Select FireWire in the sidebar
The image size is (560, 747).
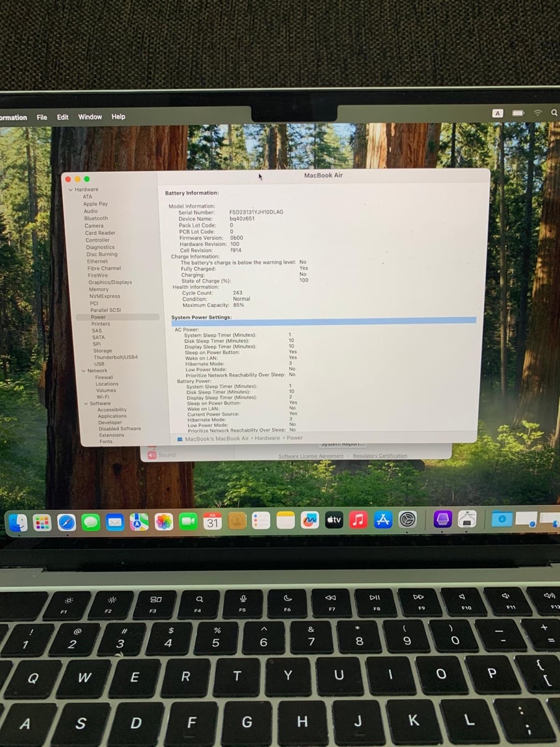coord(98,275)
